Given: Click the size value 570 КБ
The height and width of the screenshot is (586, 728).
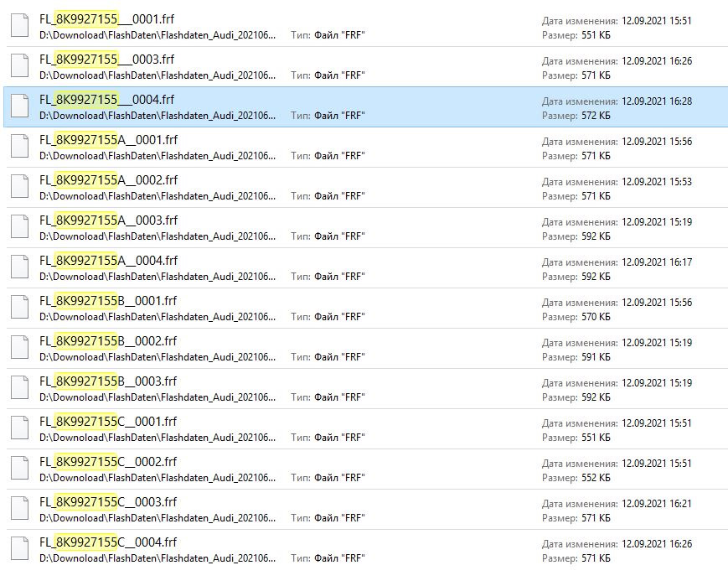Looking at the screenshot, I should point(596,317).
